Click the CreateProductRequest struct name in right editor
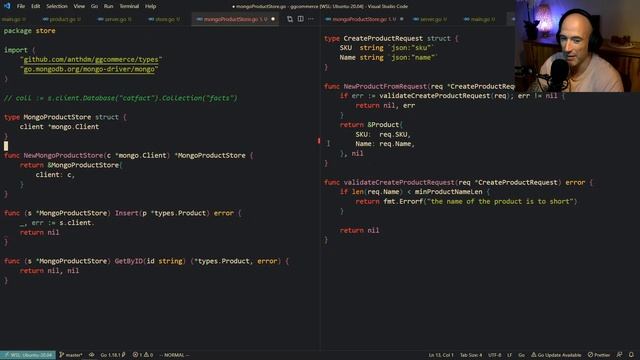Image resolution: width=640 pixels, height=360 pixels. point(383,38)
